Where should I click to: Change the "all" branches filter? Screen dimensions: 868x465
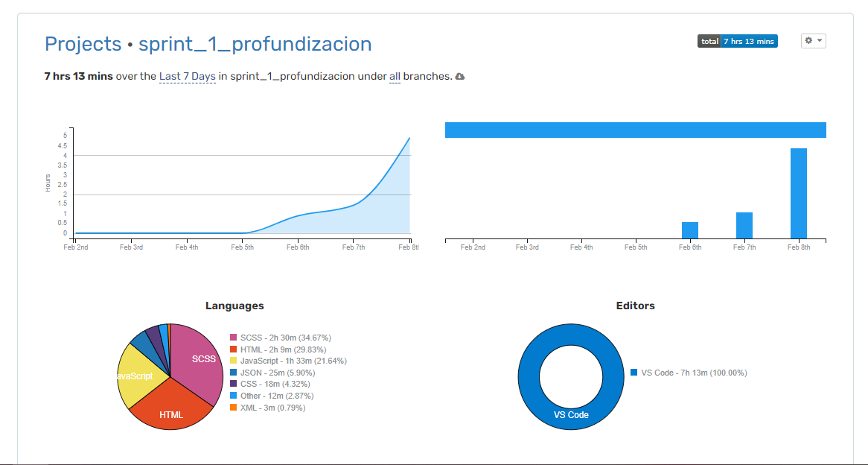tap(395, 76)
